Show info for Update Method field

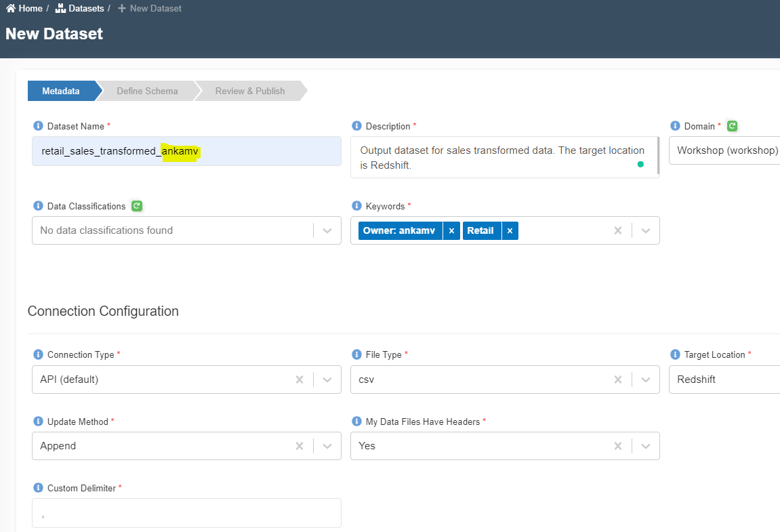coord(38,422)
